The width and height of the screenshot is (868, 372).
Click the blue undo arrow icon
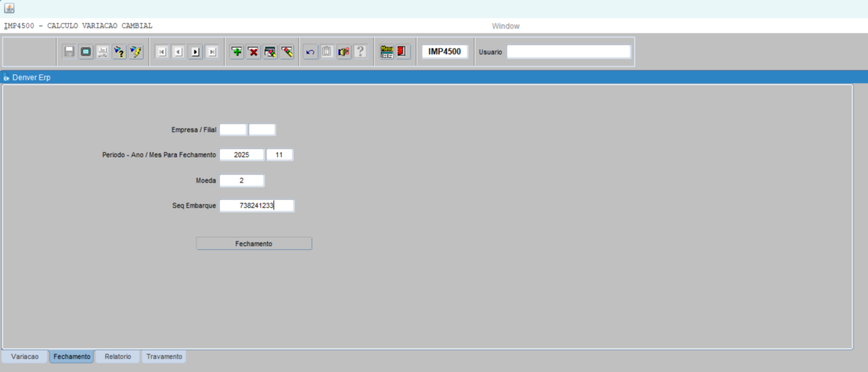pos(310,52)
